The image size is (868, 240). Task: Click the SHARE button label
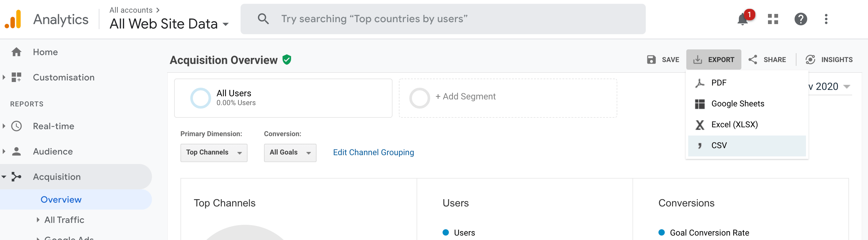point(774,60)
